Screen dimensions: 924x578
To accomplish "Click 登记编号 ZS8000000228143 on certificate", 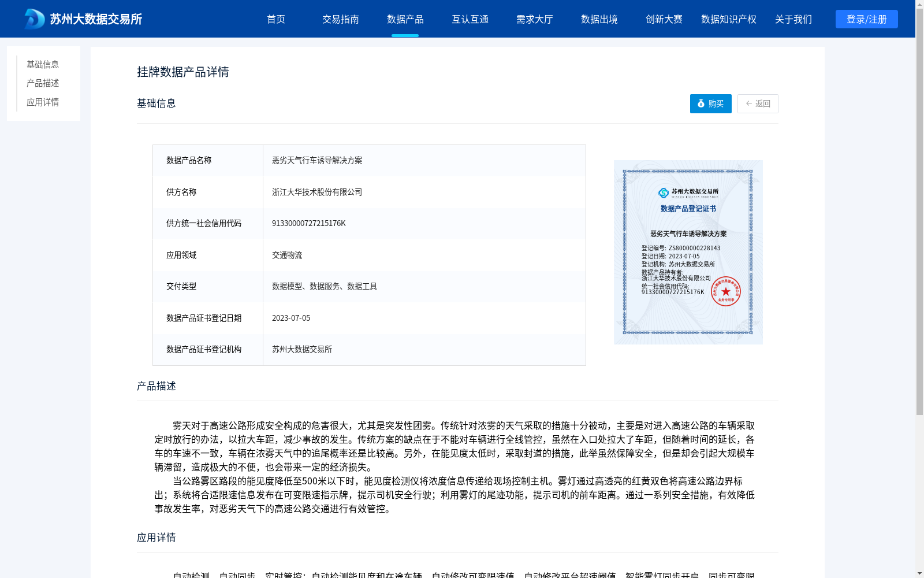I will click(681, 248).
